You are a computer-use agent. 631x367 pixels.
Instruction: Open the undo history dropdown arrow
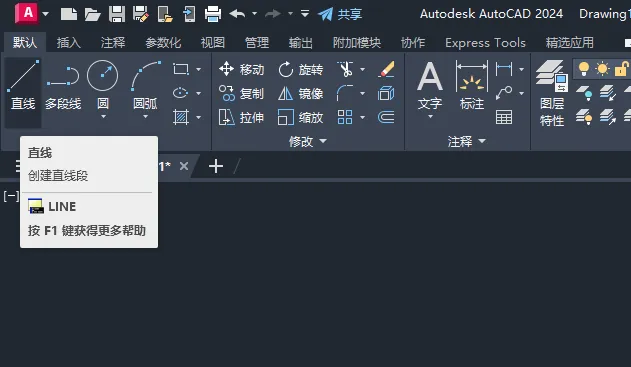pyautogui.click(x=254, y=14)
